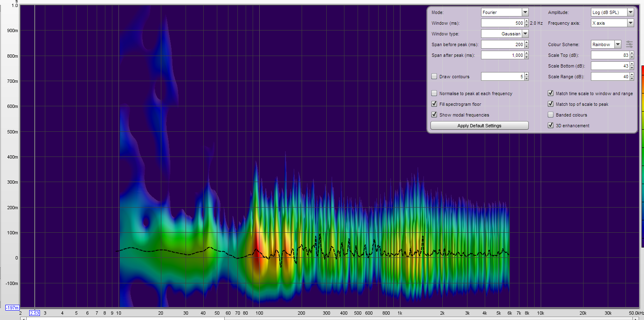This screenshot has height=320, width=644.
Task: Open the colour scheme settings sliders icon
Action: (629, 44)
